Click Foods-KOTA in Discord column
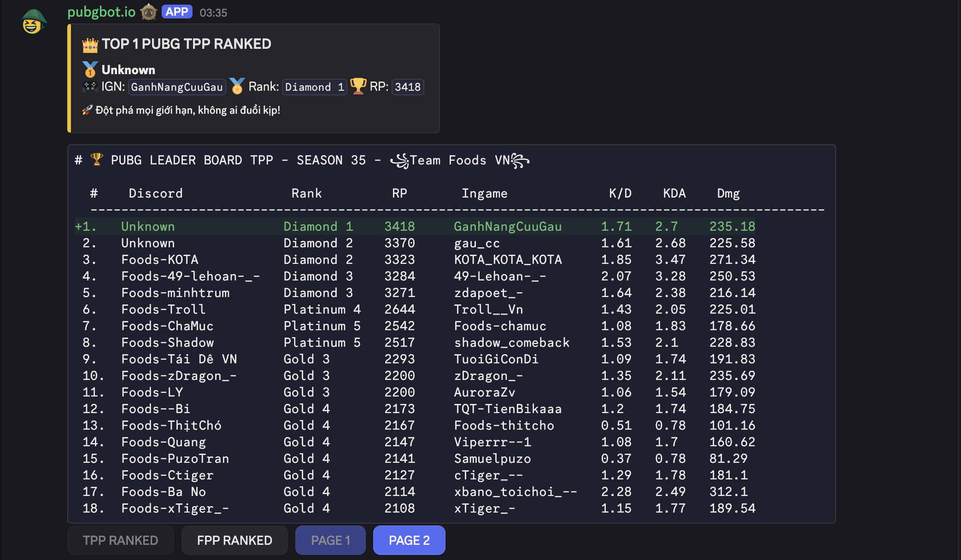 pyautogui.click(x=160, y=260)
